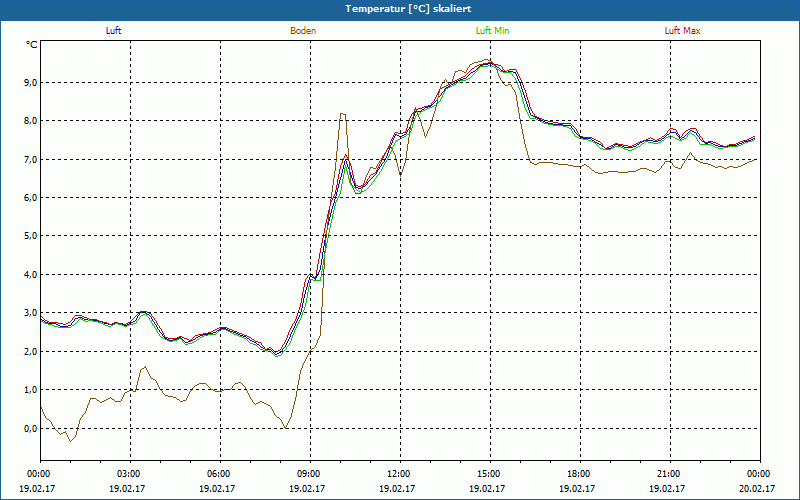This screenshot has height=500, width=800.
Task: Click the '°C' axis unit label
Action: click(x=32, y=45)
